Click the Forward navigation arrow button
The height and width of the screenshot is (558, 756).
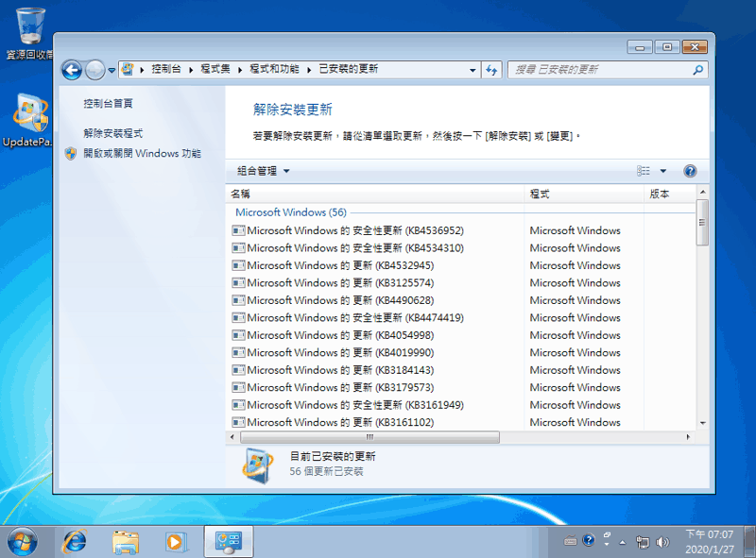pyautogui.click(x=94, y=71)
